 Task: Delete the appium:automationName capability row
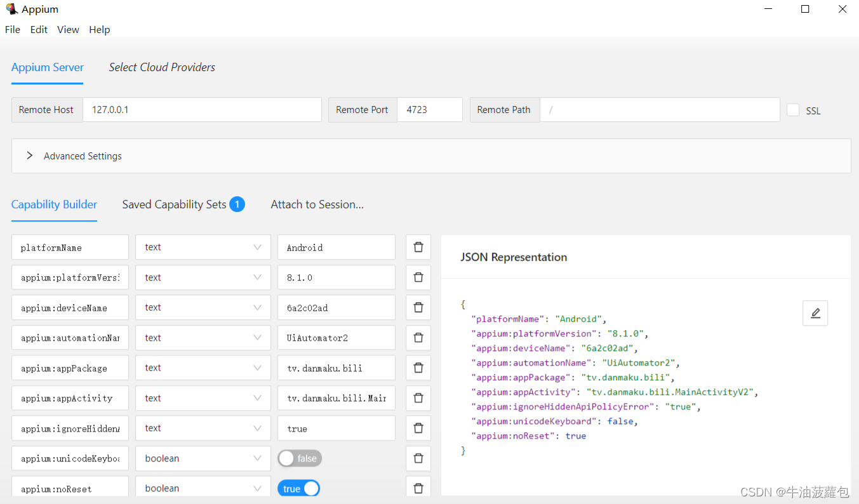pos(418,338)
